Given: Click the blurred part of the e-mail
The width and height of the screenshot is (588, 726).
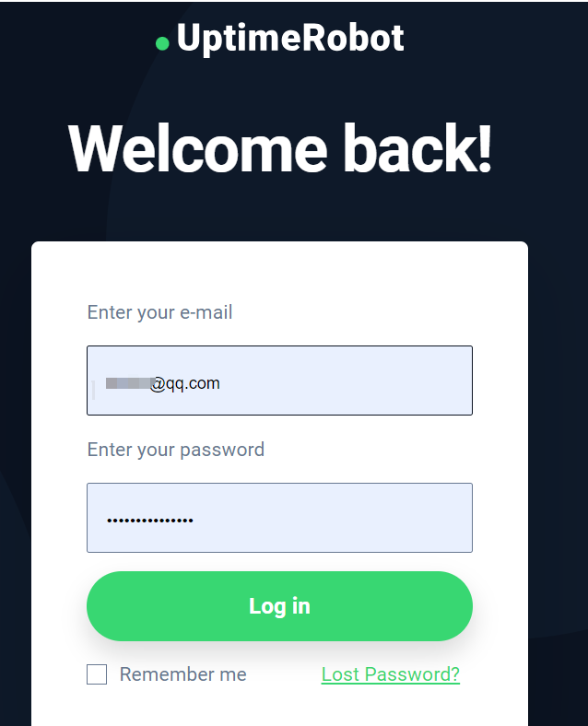Looking at the screenshot, I should [x=129, y=383].
